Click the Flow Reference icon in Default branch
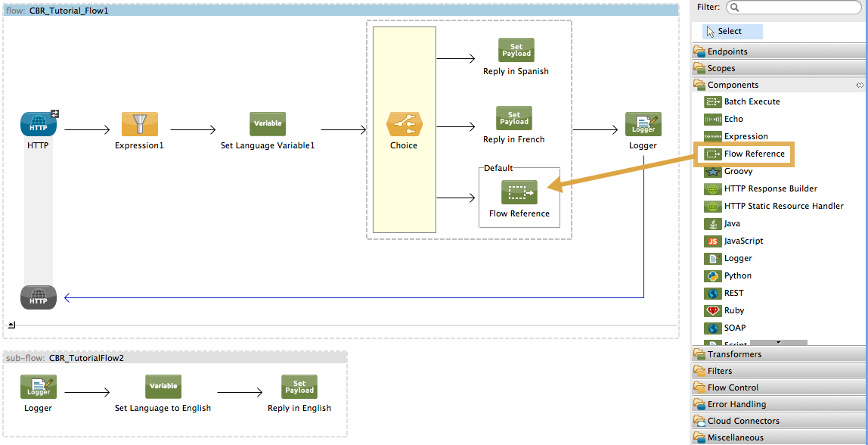Viewport: 868px width, 445px height. (519, 192)
